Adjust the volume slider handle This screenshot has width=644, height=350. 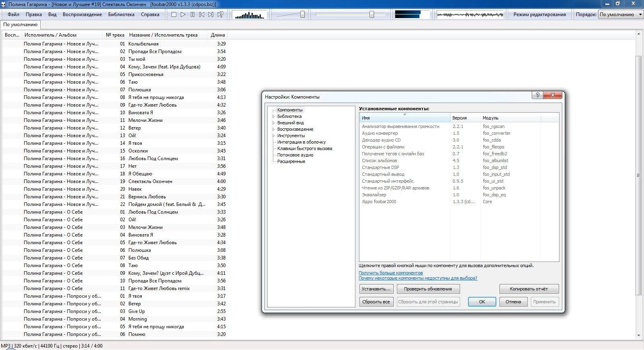302,14
